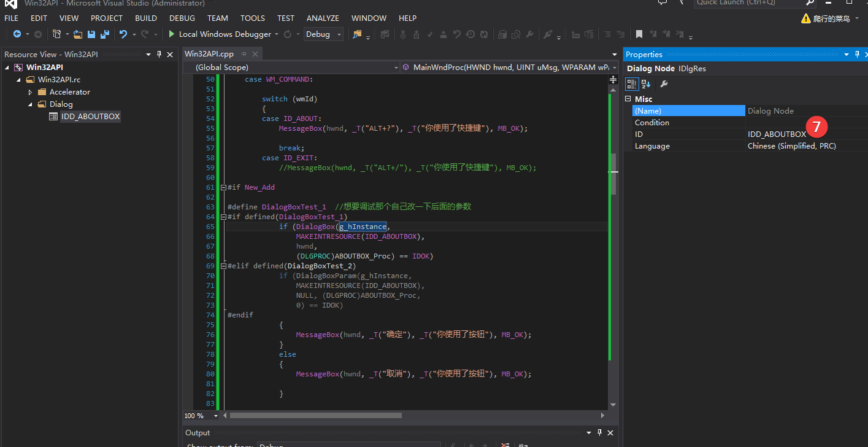Click the Save All toolbar icon
This screenshot has width=868, height=447.
104,34
